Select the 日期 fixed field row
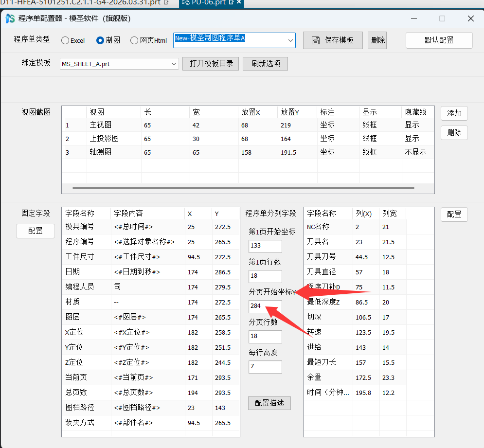The image size is (484, 448). tap(151, 272)
